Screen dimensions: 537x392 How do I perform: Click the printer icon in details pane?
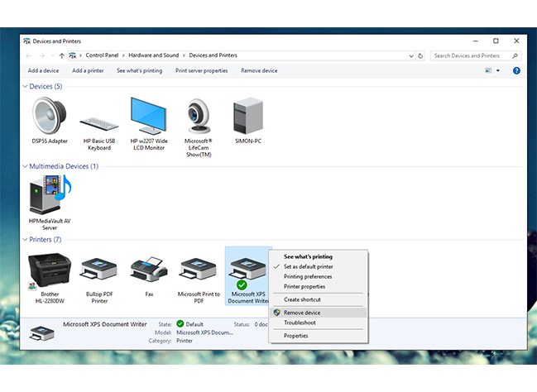click(41, 333)
